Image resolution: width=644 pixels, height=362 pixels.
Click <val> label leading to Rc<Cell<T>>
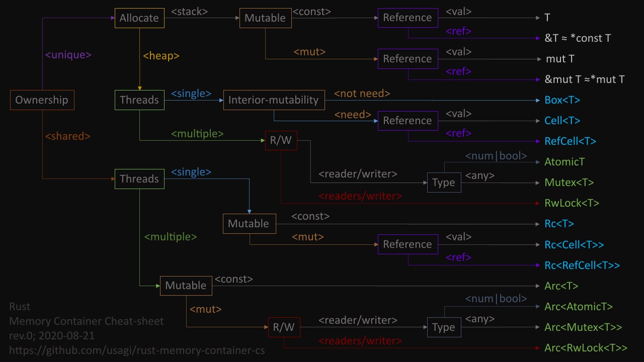pyautogui.click(x=458, y=236)
